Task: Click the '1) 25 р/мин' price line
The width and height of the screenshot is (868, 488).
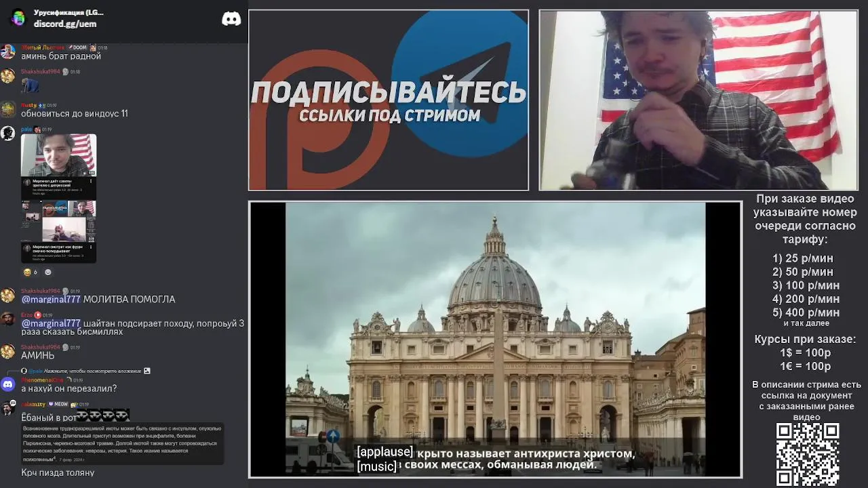Action: 803,258
